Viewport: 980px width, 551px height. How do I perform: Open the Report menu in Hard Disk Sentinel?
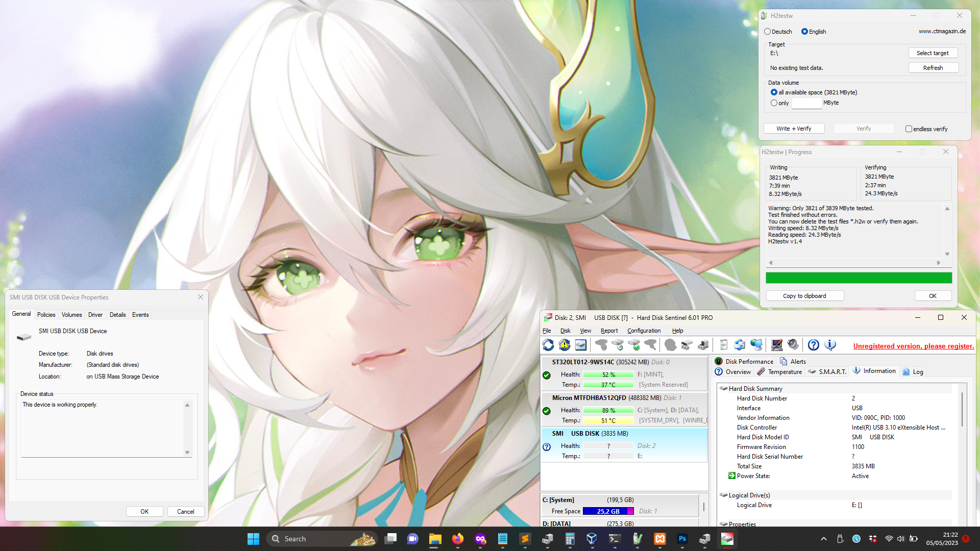609,331
